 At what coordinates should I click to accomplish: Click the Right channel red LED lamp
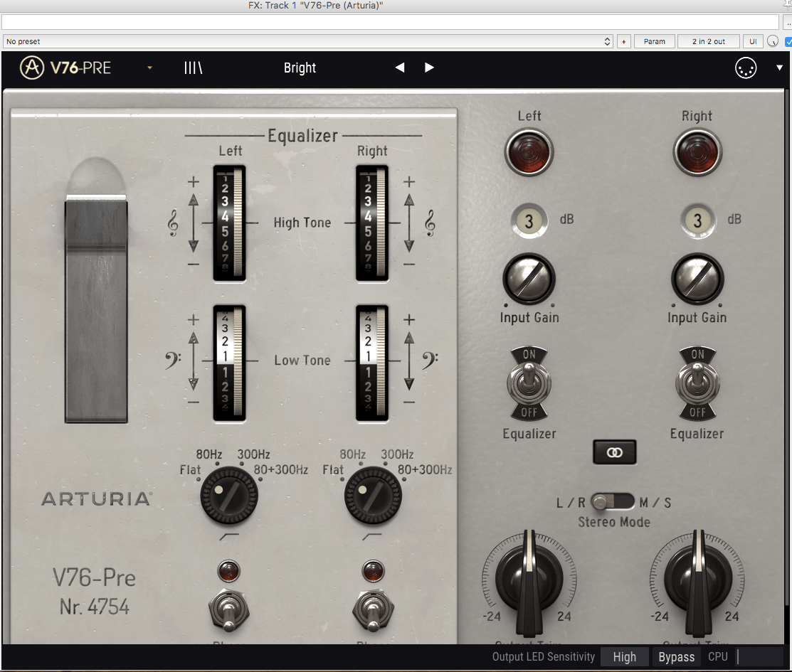point(697,152)
